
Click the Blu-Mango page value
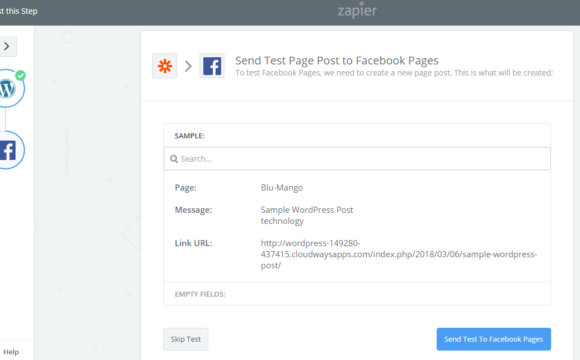(281, 188)
